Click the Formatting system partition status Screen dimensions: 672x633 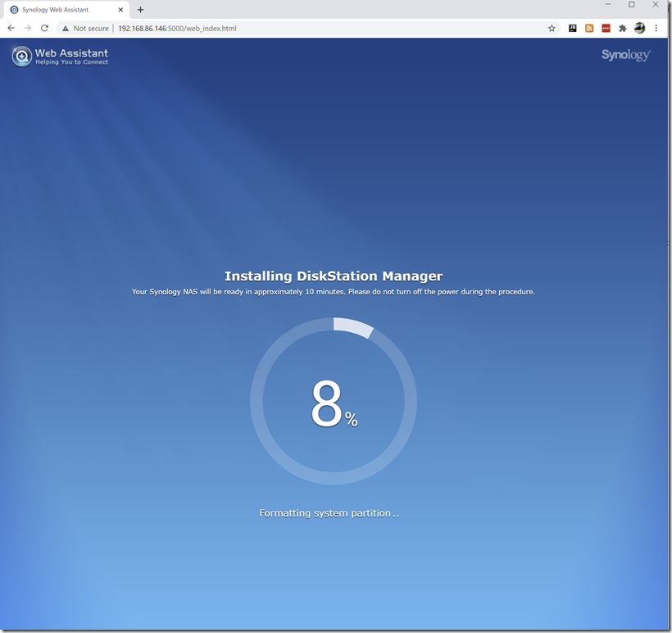(329, 513)
